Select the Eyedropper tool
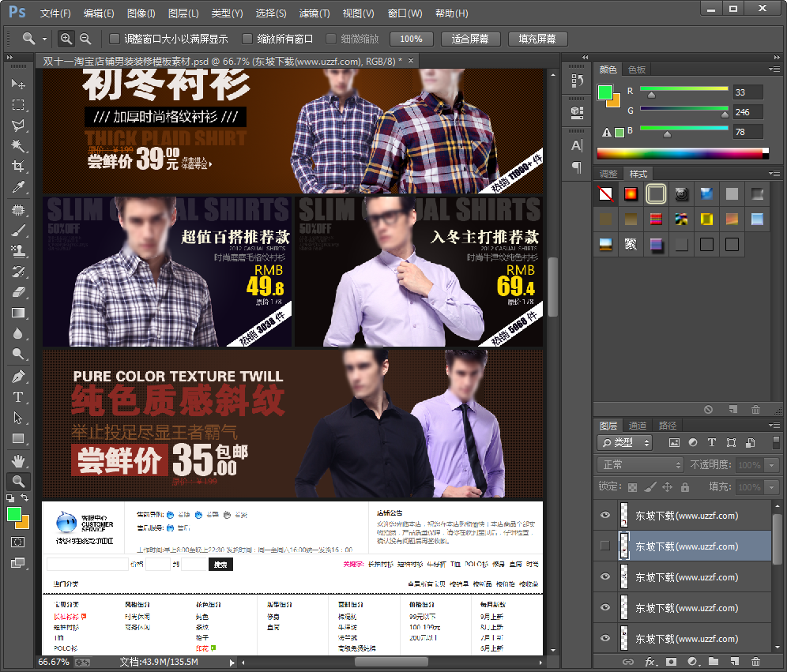The image size is (787, 672). point(17,187)
